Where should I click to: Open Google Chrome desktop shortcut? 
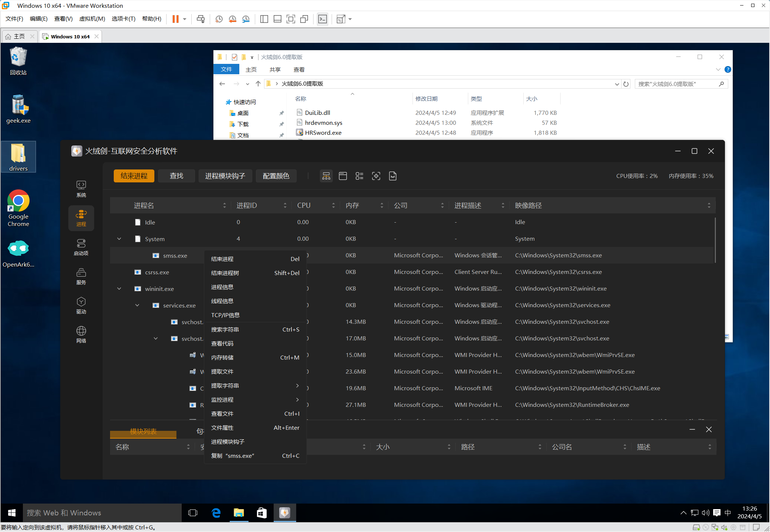(18, 208)
